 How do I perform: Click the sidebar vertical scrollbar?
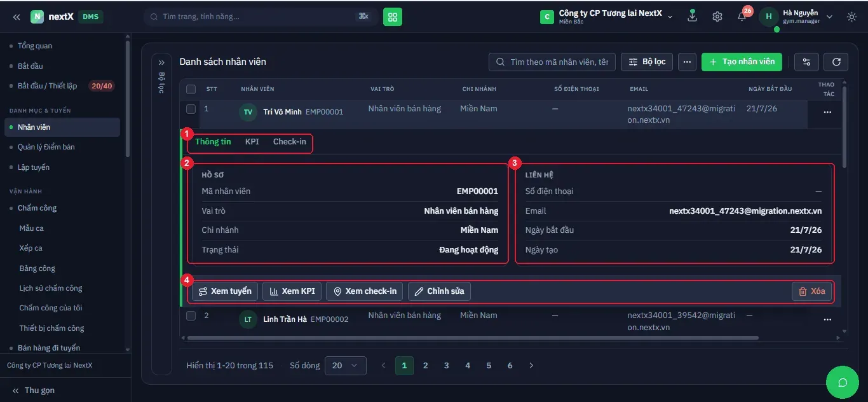click(128, 99)
